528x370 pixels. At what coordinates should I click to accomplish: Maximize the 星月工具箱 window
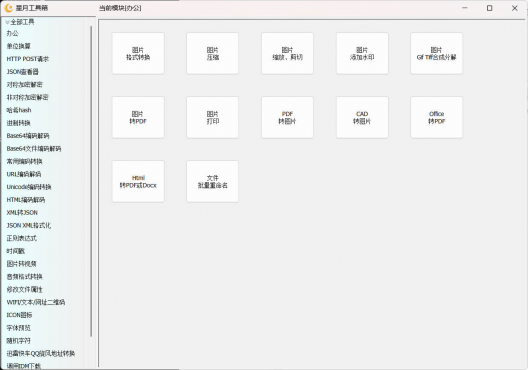[x=490, y=8]
